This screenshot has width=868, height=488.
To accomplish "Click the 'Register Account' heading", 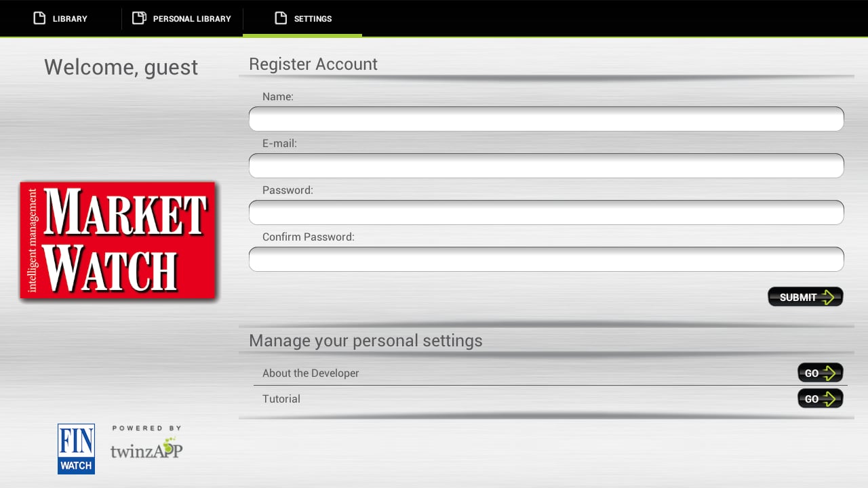I will (313, 64).
